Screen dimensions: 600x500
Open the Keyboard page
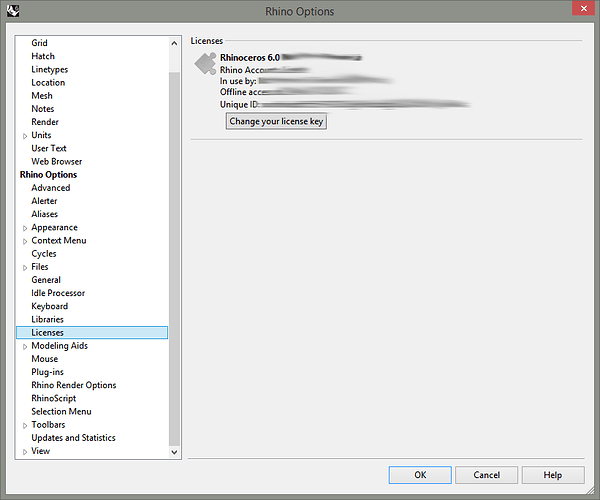click(x=50, y=306)
